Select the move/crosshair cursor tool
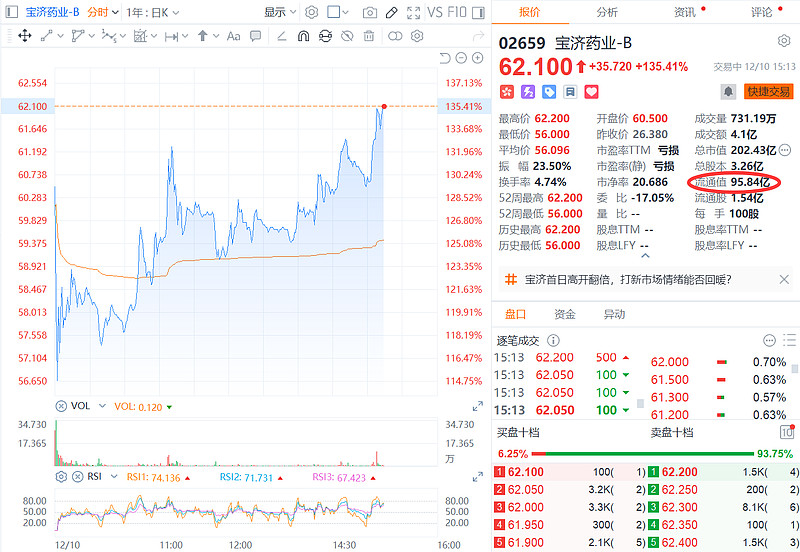The width and height of the screenshot is (800, 552). click(24, 36)
